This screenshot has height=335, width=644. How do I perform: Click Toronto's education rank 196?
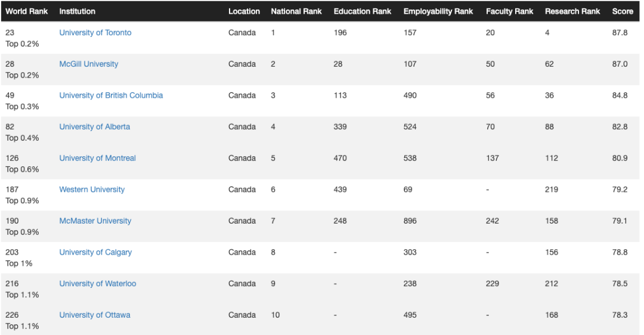(x=340, y=32)
